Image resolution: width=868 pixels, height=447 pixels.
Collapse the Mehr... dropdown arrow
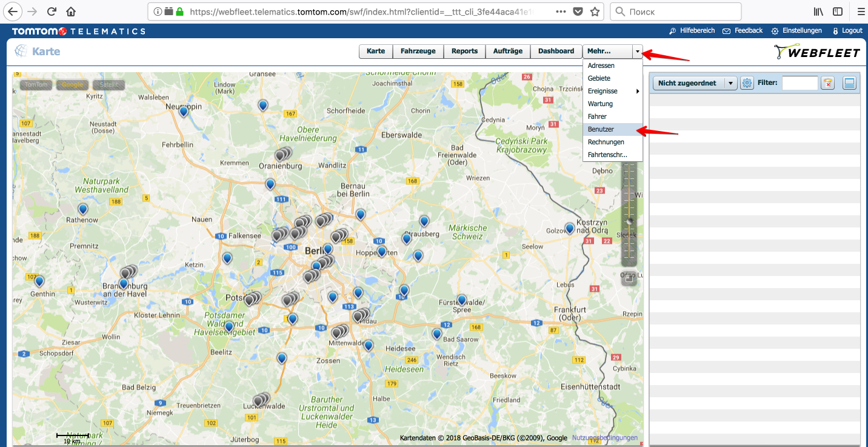click(x=637, y=52)
